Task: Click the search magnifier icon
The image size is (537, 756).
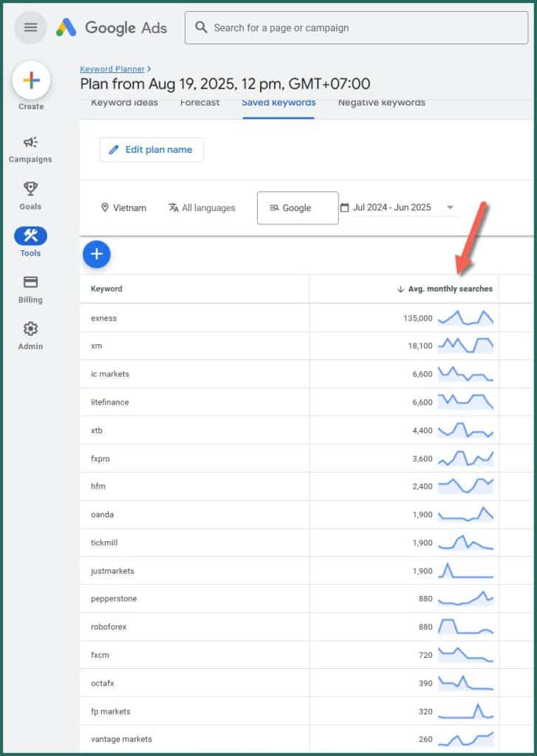Action: (x=201, y=27)
